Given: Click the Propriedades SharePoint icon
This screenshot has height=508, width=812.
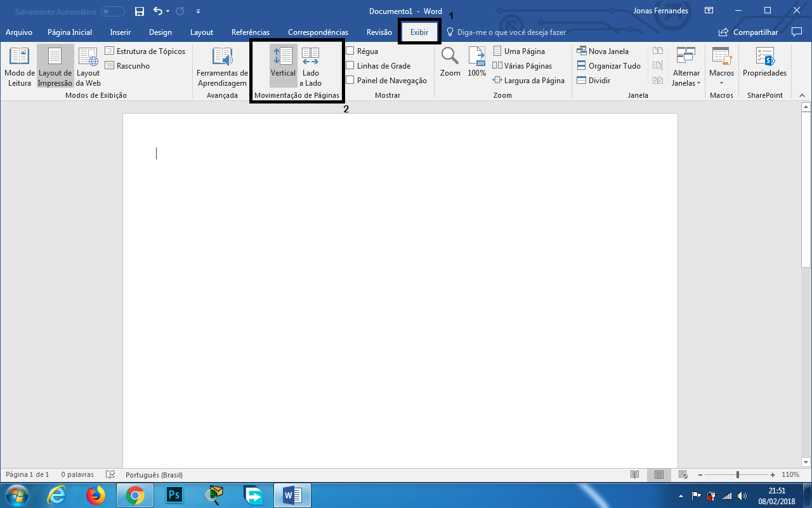Looking at the screenshot, I should (x=764, y=62).
